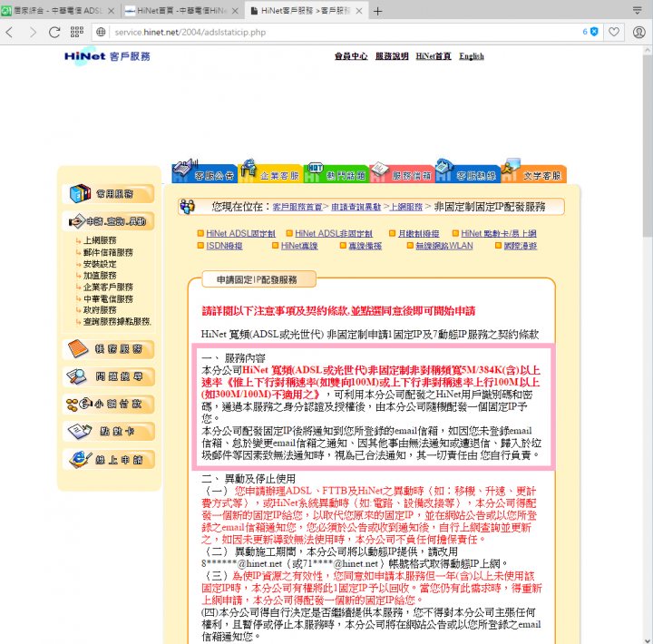Close the HiNet首頁 tab
This screenshot has height=644, width=653.
coord(235,11)
